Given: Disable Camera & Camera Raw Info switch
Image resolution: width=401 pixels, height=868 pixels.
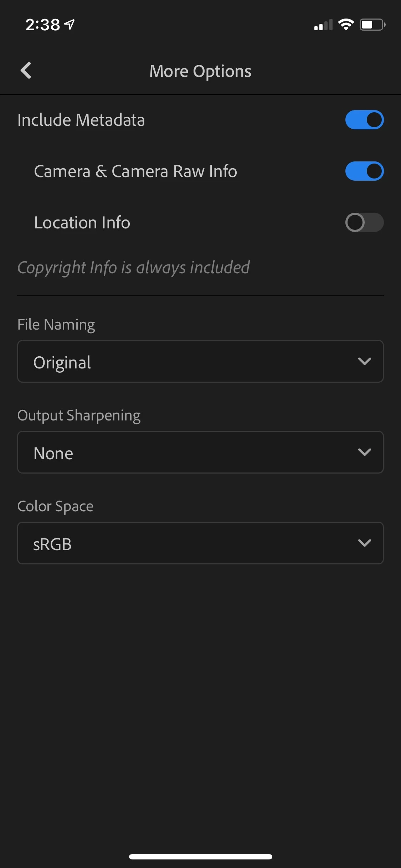Looking at the screenshot, I should pyautogui.click(x=364, y=171).
